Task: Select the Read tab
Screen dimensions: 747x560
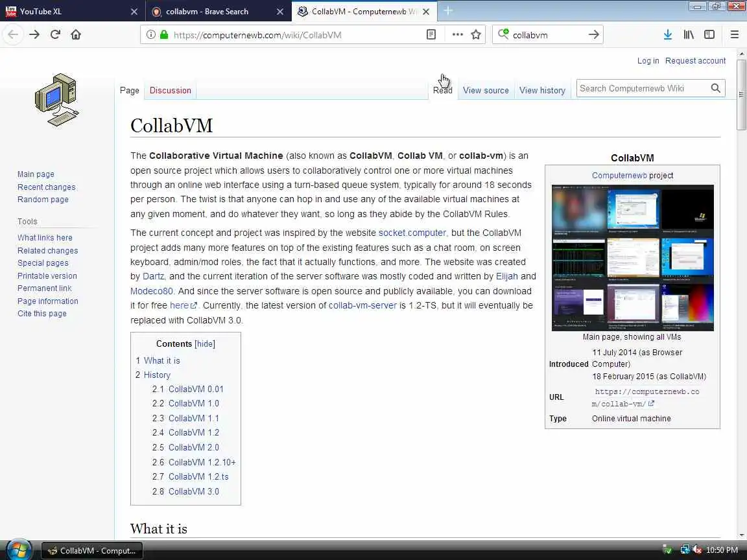Action: click(443, 91)
